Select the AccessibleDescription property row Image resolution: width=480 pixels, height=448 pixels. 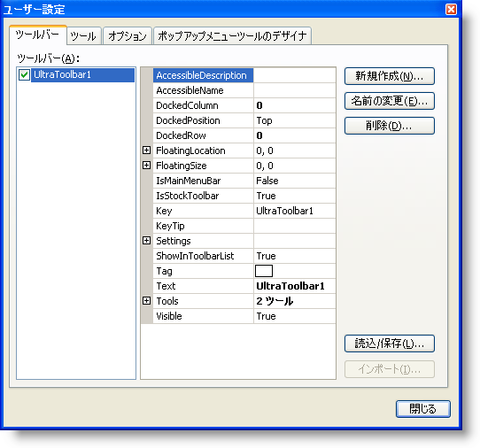point(203,75)
